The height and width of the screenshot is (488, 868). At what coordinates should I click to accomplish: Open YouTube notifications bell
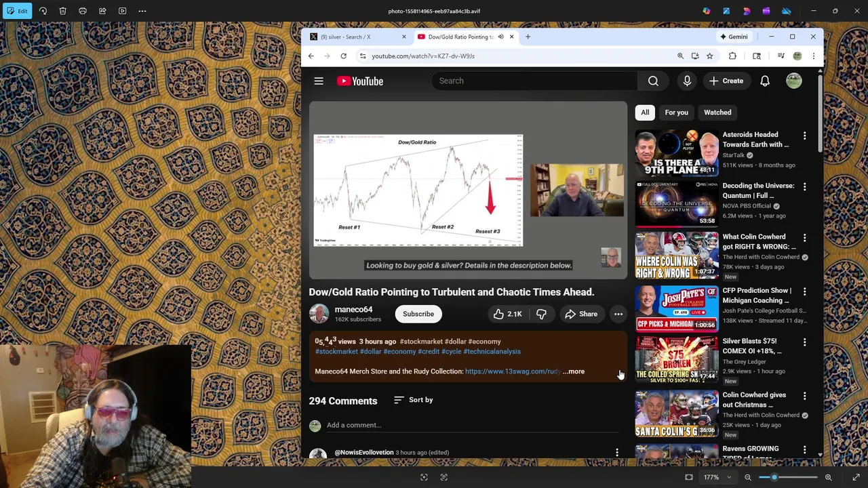coord(765,81)
